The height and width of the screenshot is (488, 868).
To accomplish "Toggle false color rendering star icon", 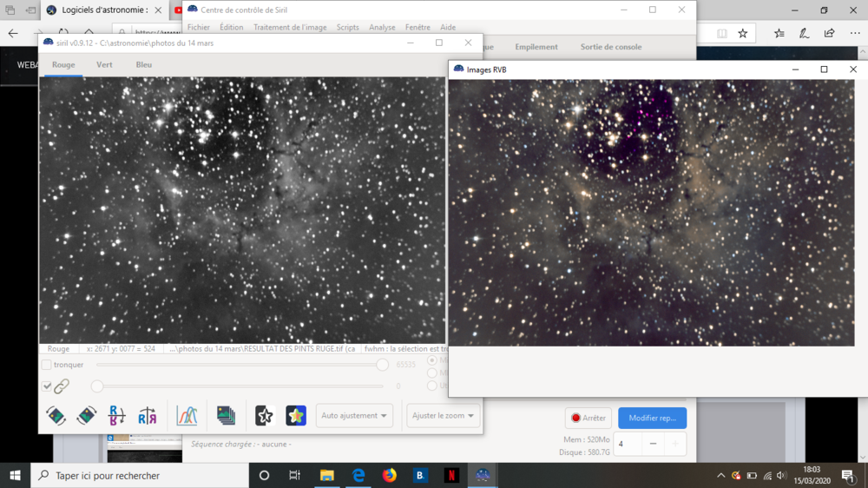I will coord(296,415).
